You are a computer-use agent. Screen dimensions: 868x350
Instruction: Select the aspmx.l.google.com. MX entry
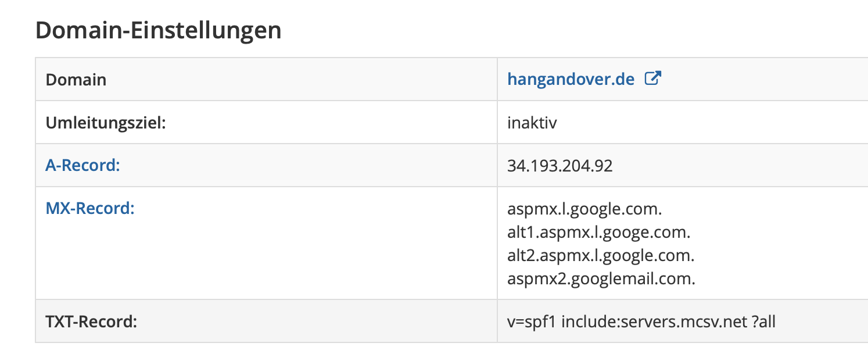[584, 209]
